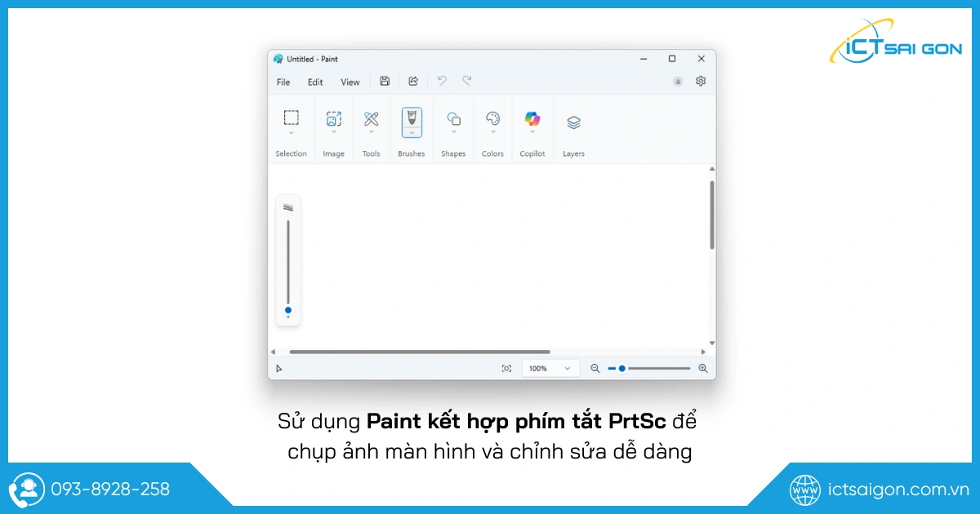Image resolution: width=980 pixels, height=514 pixels.
Task: Expand the Shapes chevron
Action: point(453,132)
